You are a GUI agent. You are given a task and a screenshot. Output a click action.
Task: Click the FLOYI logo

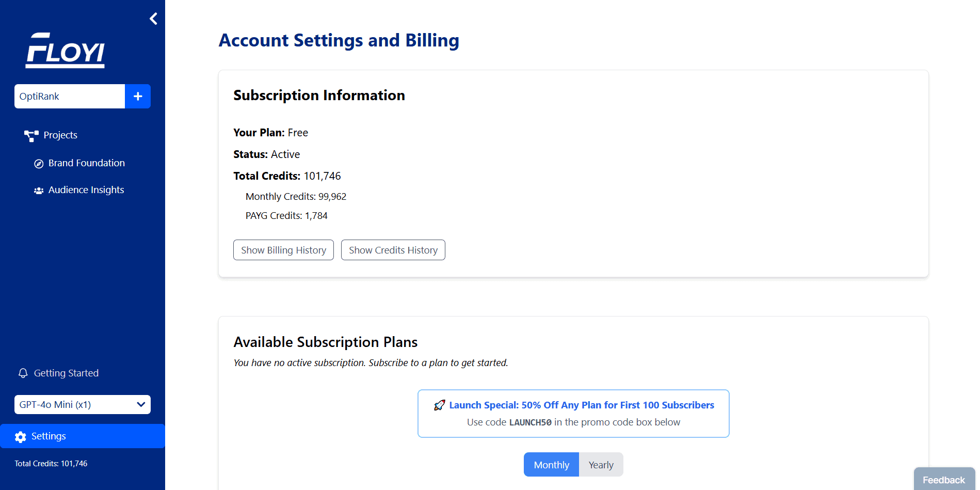pos(66,51)
